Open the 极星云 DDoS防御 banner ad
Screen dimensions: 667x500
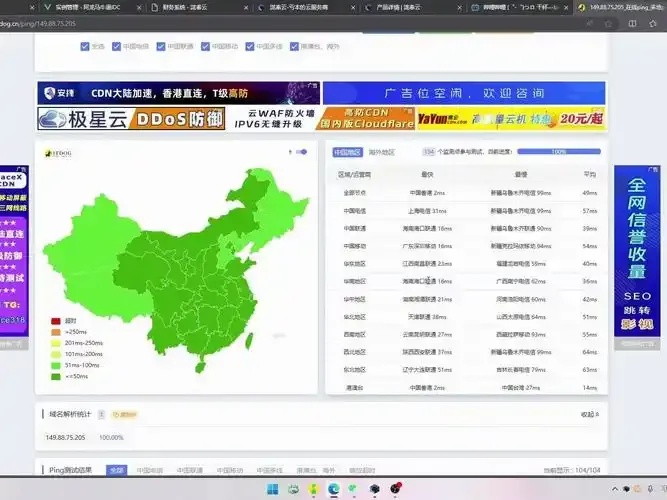[x=131, y=119]
